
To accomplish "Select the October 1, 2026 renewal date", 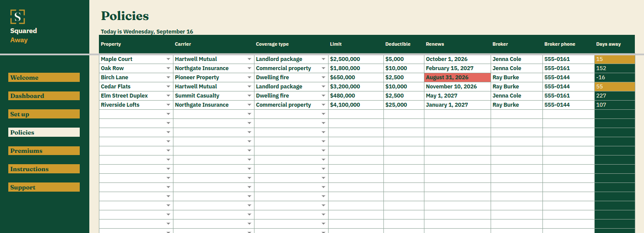I will (x=458, y=59).
